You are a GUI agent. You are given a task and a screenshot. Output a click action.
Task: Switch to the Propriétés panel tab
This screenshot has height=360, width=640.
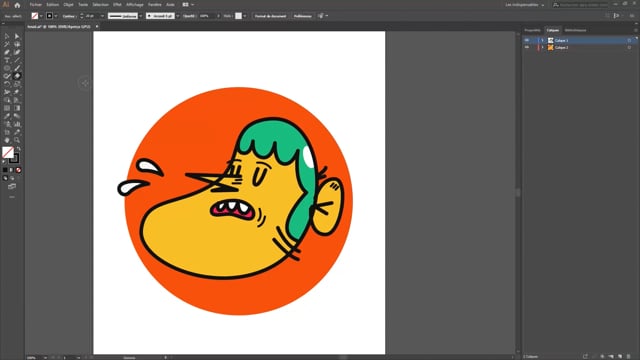coord(533,30)
